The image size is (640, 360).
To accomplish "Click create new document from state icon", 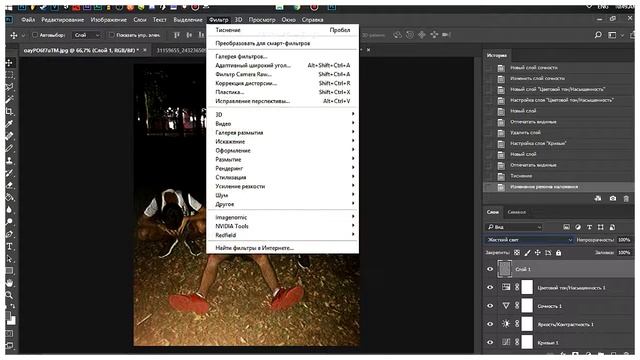I will 598,198.
